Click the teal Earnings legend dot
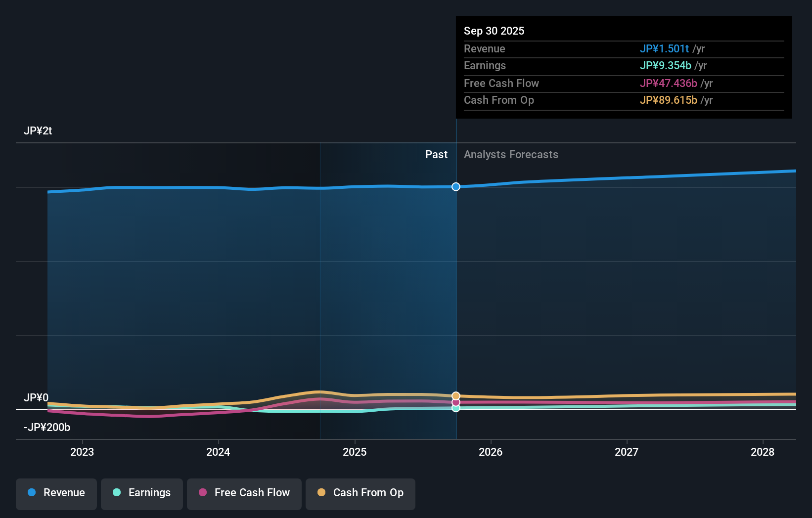 pos(116,493)
